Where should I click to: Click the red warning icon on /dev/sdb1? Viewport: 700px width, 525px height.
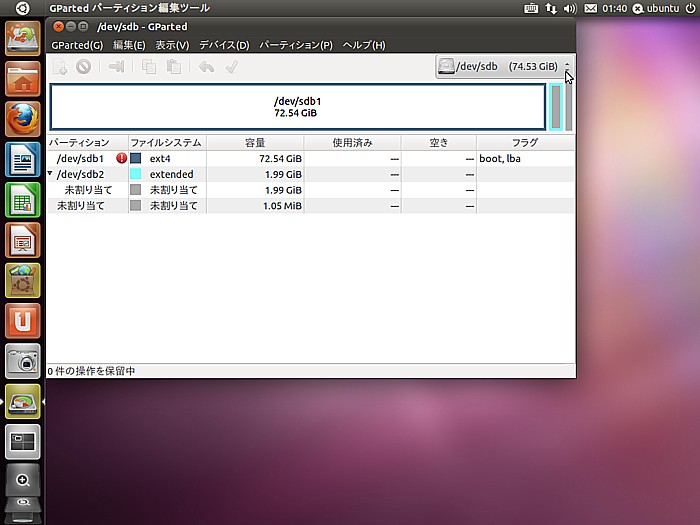[121, 158]
